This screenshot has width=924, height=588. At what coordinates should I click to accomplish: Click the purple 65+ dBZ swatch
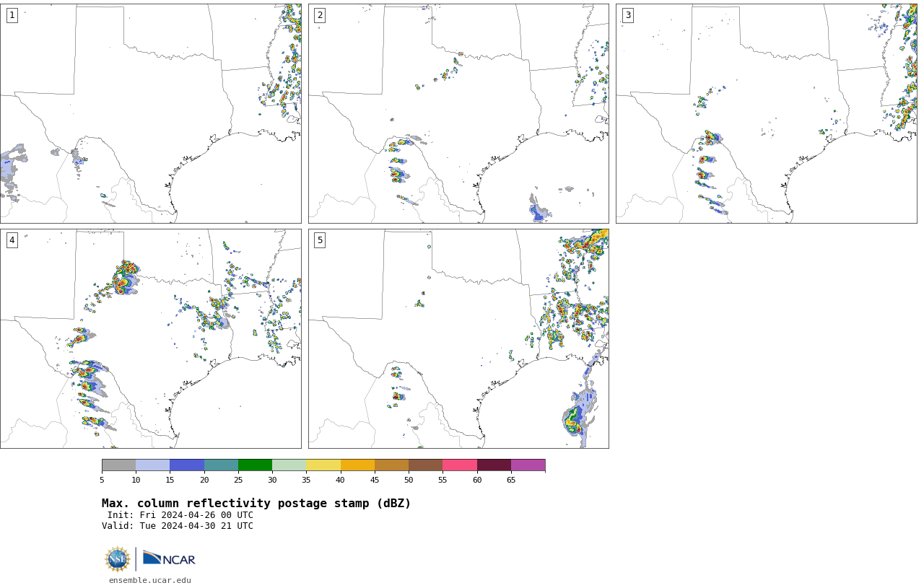(x=528, y=465)
